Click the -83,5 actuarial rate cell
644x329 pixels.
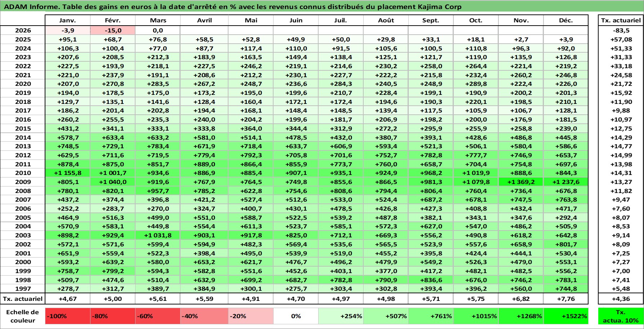pyautogui.click(x=621, y=30)
